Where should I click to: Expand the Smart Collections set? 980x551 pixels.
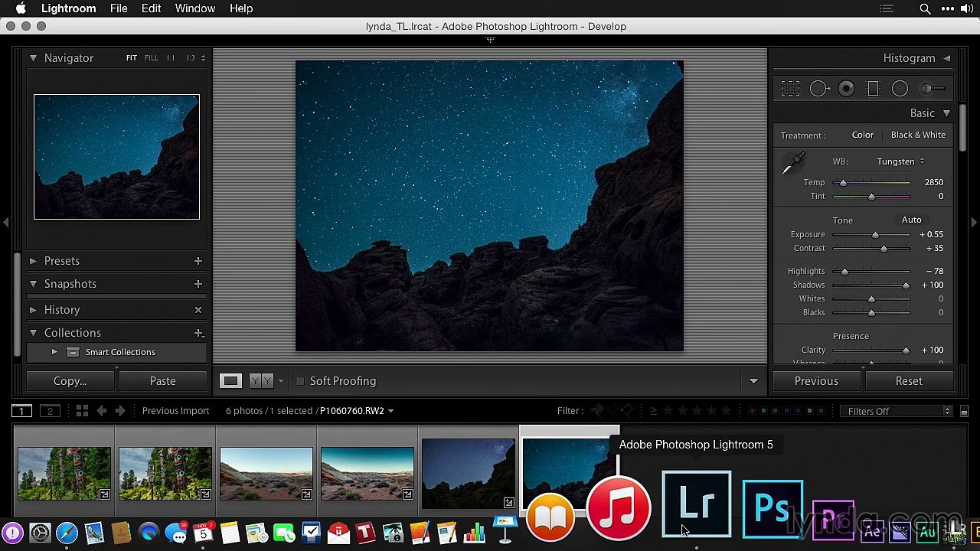pos(54,352)
